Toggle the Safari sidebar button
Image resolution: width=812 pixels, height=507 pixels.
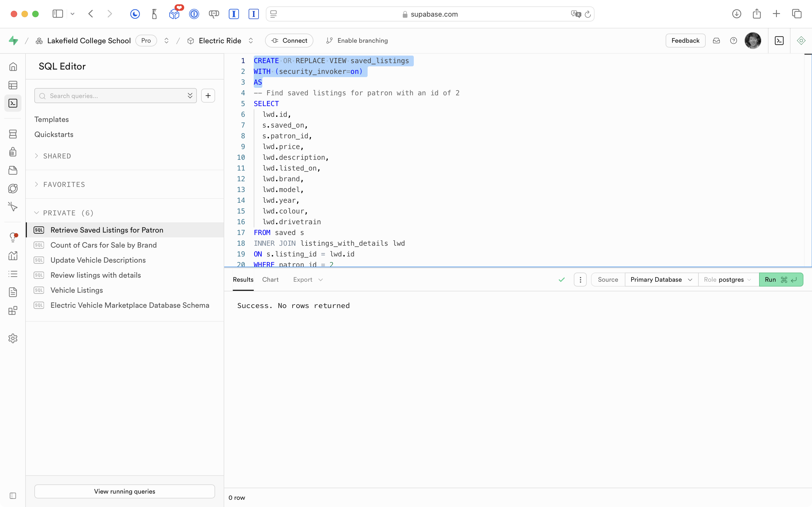(x=58, y=14)
